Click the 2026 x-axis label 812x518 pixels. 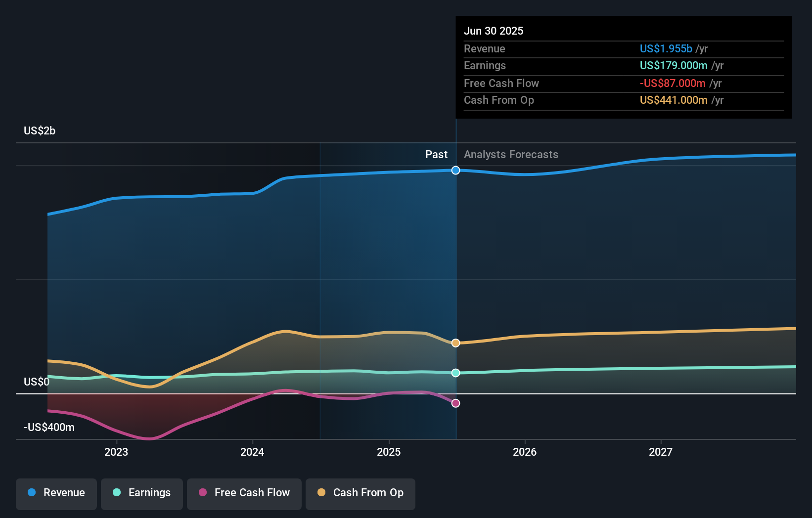(x=525, y=452)
